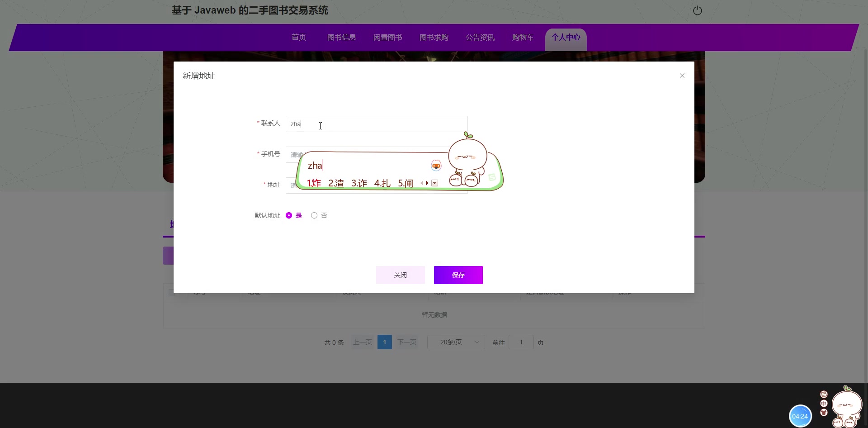Click the 共 0 条 total count text
Image resolution: width=868 pixels, height=428 pixels.
pyautogui.click(x=334, y=342)
